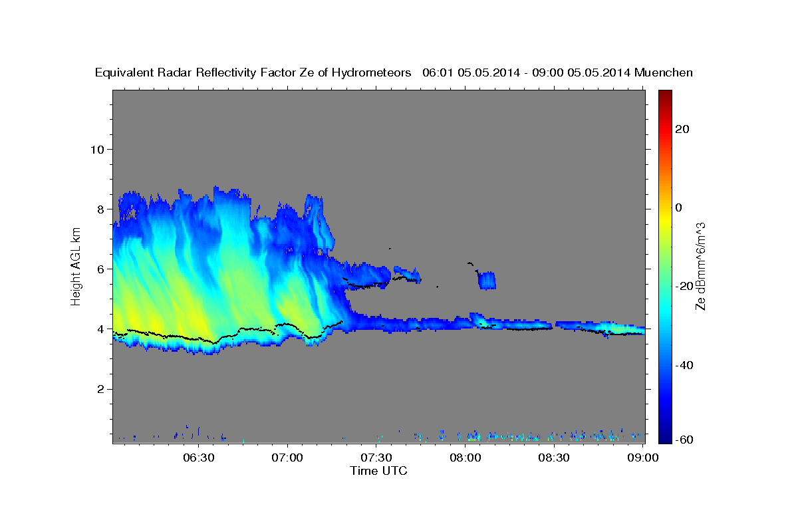Click the colorbar tick label -20
This screenshot has height=532, width=798.
(x=683, y=287)
